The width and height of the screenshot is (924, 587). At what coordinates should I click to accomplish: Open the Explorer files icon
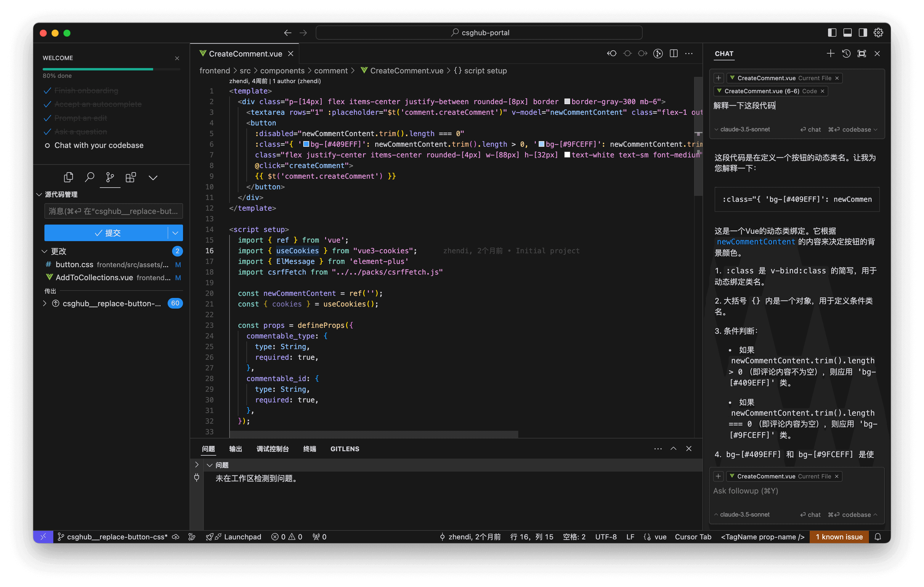coord(68,177)
